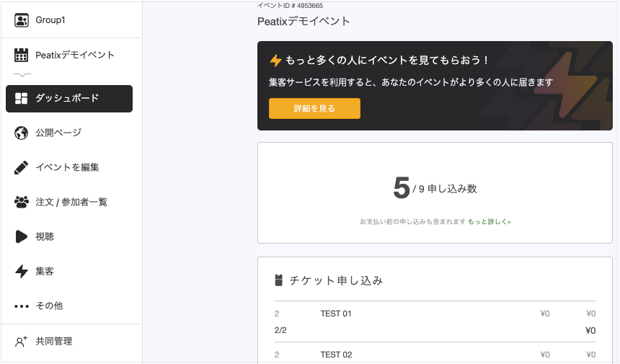Open the もっと詳しく» link
620x364 pixels.
(489, 222)
